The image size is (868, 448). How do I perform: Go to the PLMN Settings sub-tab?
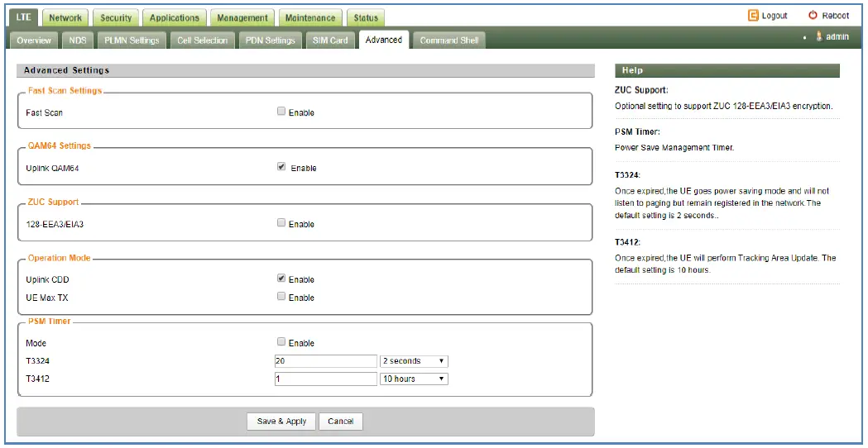(x=132, y=41)
